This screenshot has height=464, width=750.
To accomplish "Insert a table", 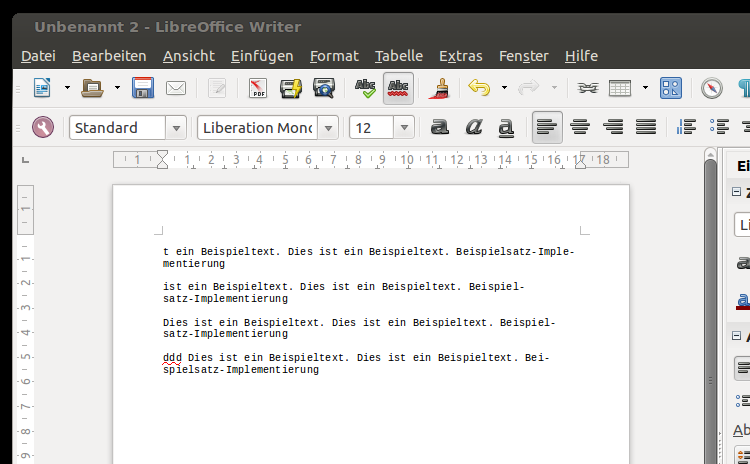I will pyautogui.click(x=620, y=88).
